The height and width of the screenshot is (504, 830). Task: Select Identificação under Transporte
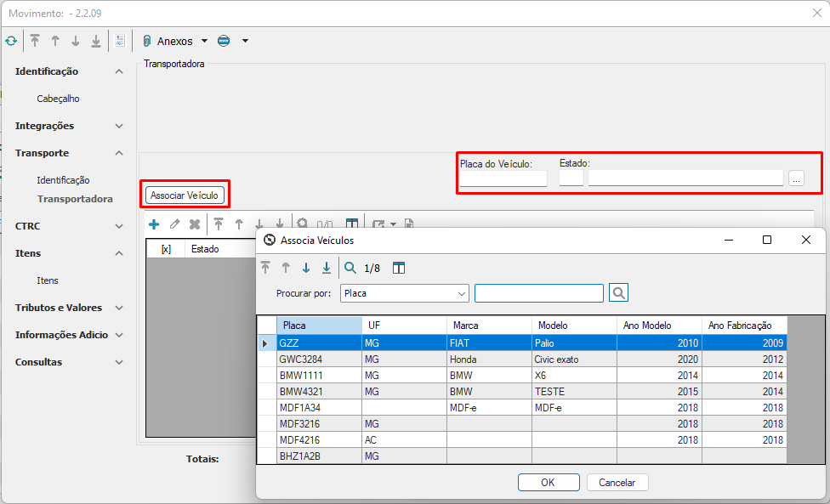coord(63,180)
